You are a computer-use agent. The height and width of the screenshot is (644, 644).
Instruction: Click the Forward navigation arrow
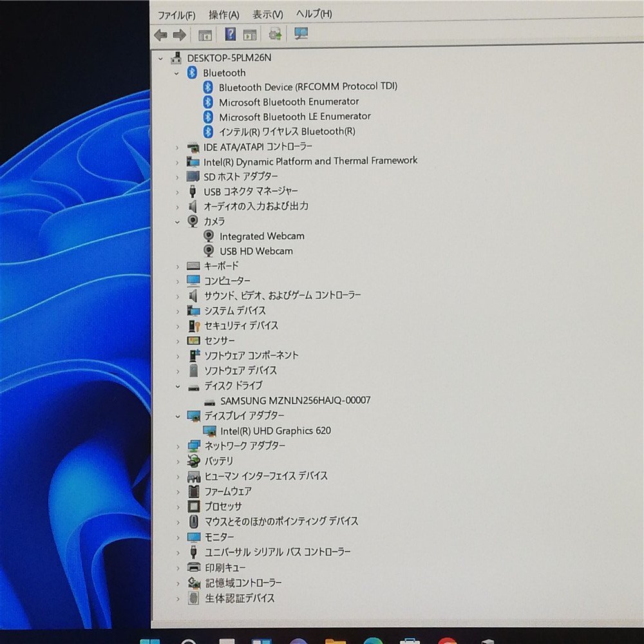pyautogui.click(x=179, y=34)
